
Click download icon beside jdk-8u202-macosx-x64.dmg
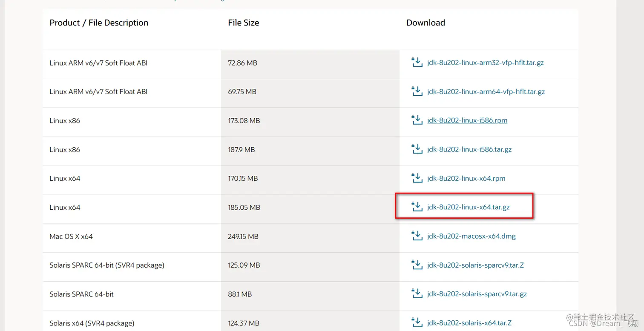(417, 236)
